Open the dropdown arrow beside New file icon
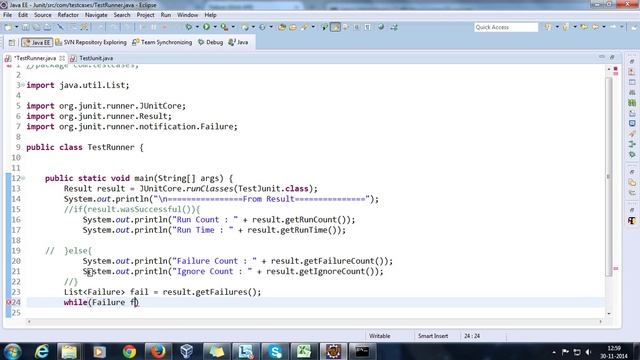 16,27
